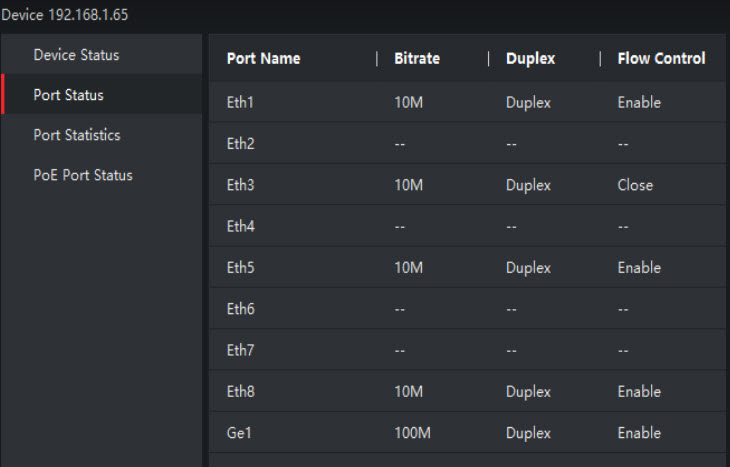Open the PoE Port Status tab

[83, 175]
